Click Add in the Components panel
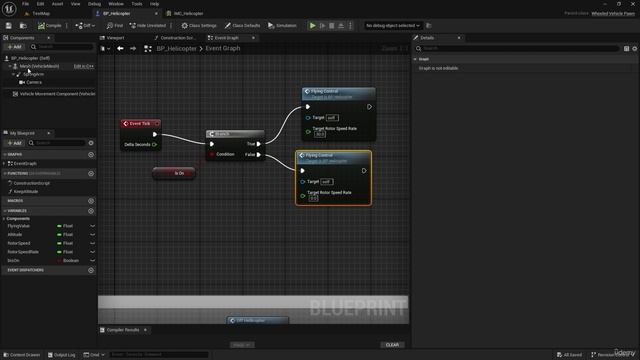 [14, 47]
